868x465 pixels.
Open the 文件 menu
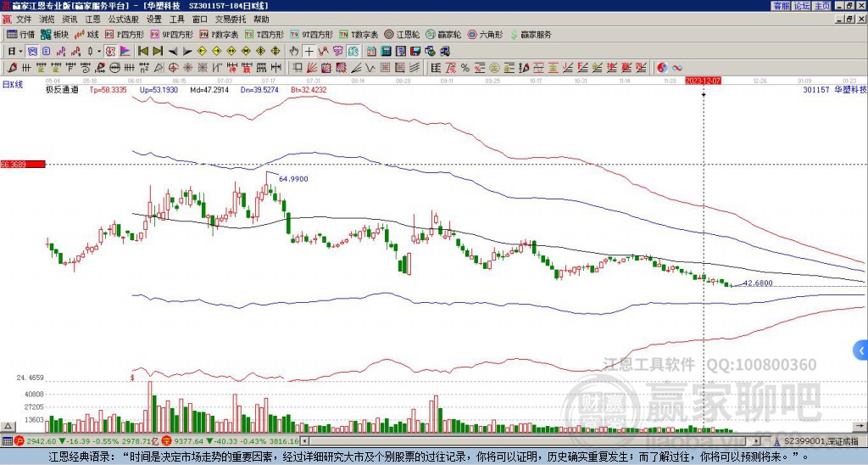[x=24, y=20]
